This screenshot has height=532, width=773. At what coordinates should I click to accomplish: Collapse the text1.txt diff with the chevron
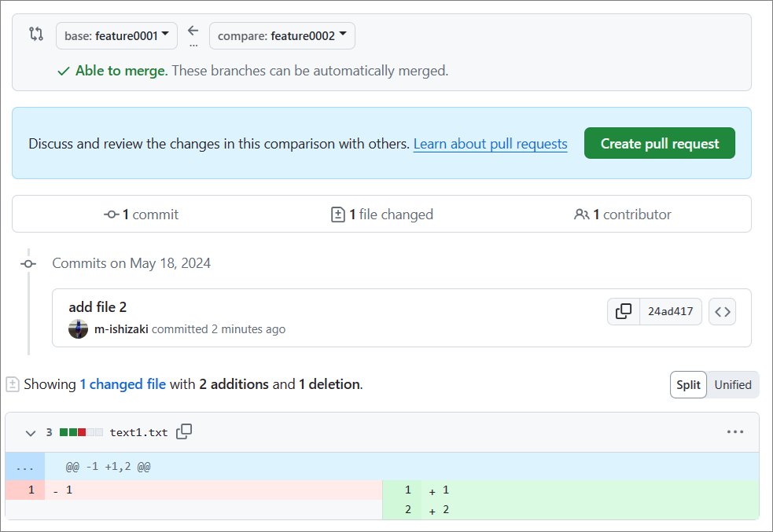[x=31, y=433]
